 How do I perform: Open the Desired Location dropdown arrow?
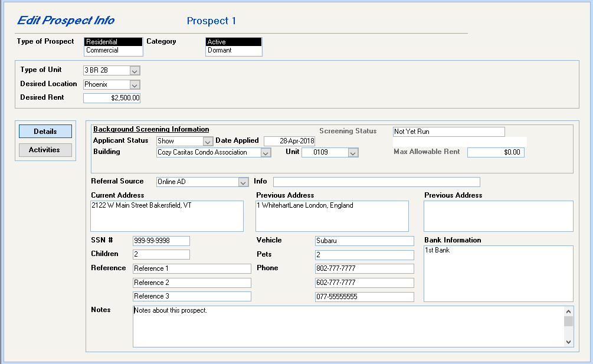coord(135,85)
